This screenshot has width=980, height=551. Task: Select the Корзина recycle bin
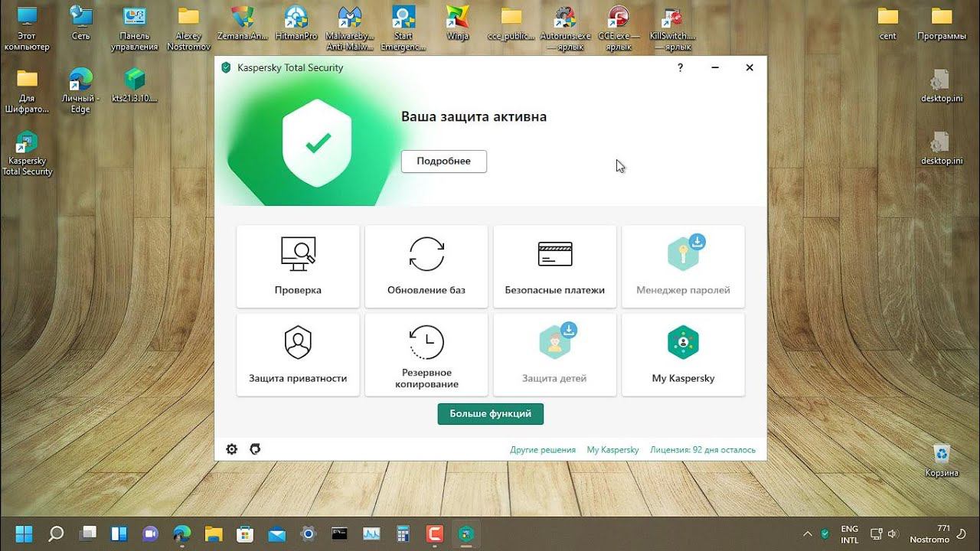942,461
